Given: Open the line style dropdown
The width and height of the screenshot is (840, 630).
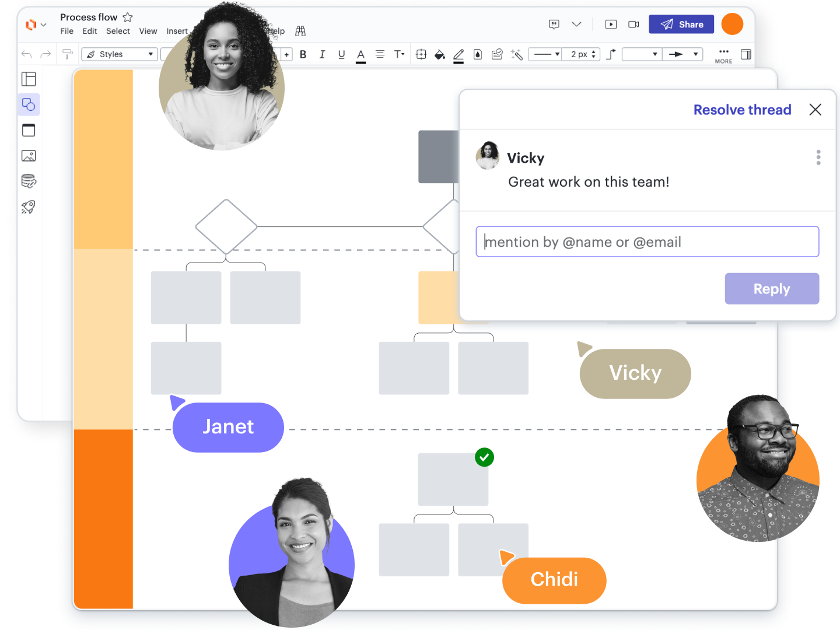Looking at the screenshot, I should (545, 54).
